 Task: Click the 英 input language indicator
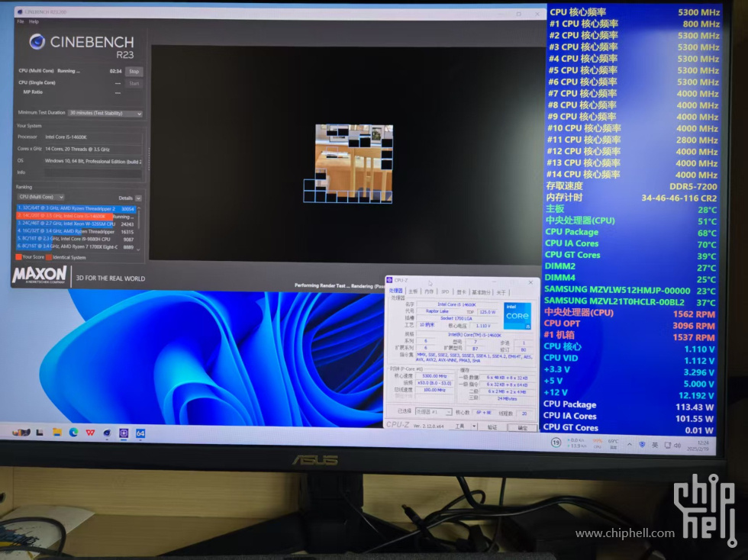click(x=655, y=445)
